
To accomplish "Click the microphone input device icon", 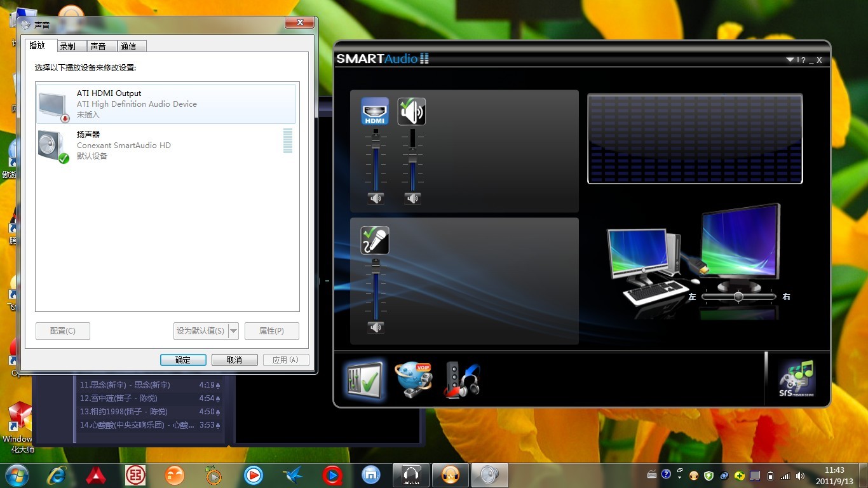I will [x=375, y=241].
